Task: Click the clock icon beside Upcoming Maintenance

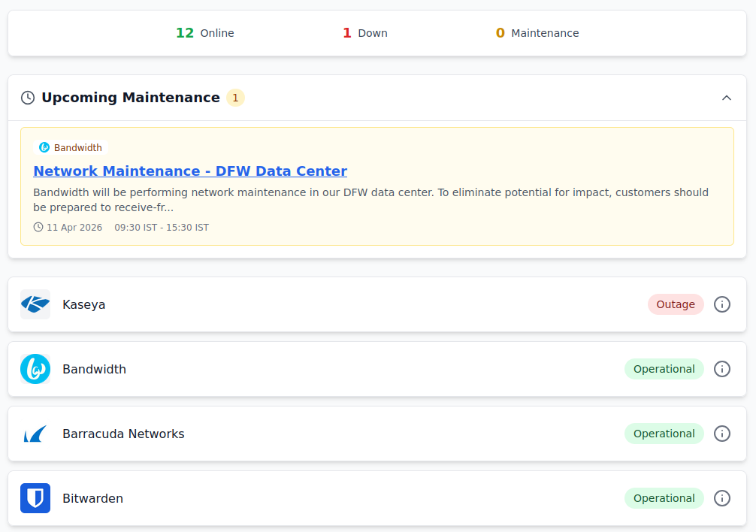Action: [x=28, y=97]
